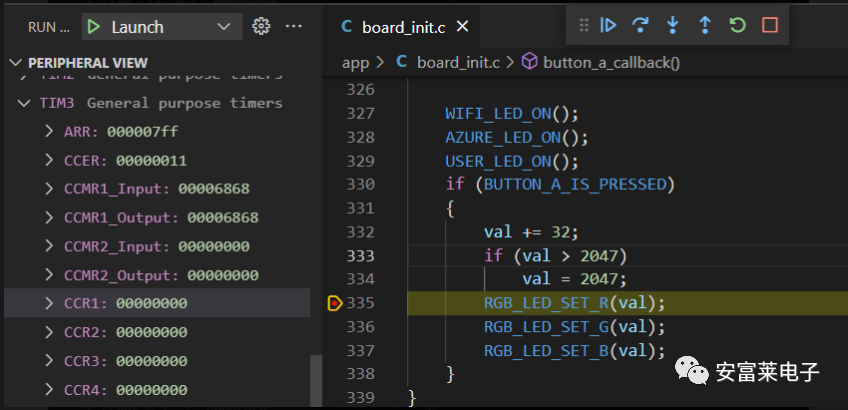
Task: Collapse the Peripheral View section
Action: point(16,63)
